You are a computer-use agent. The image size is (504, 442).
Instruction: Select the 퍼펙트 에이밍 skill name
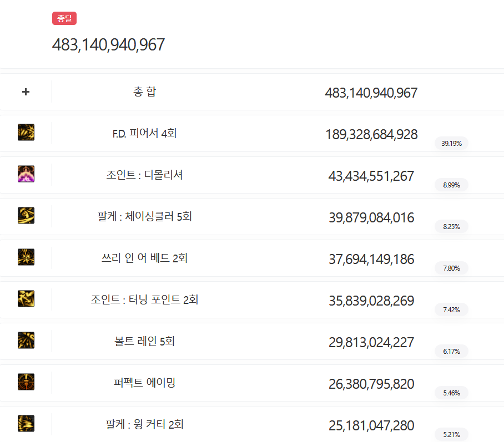pos(144,383)
